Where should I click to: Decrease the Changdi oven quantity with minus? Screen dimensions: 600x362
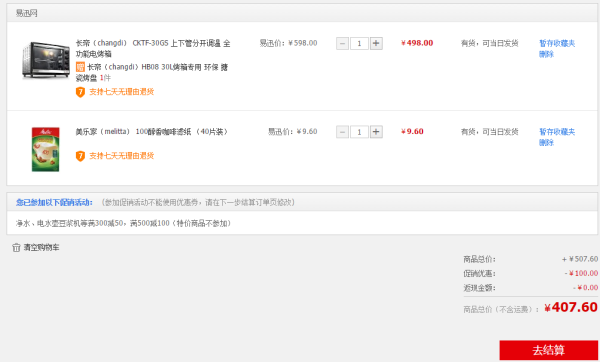click(342, 43)
